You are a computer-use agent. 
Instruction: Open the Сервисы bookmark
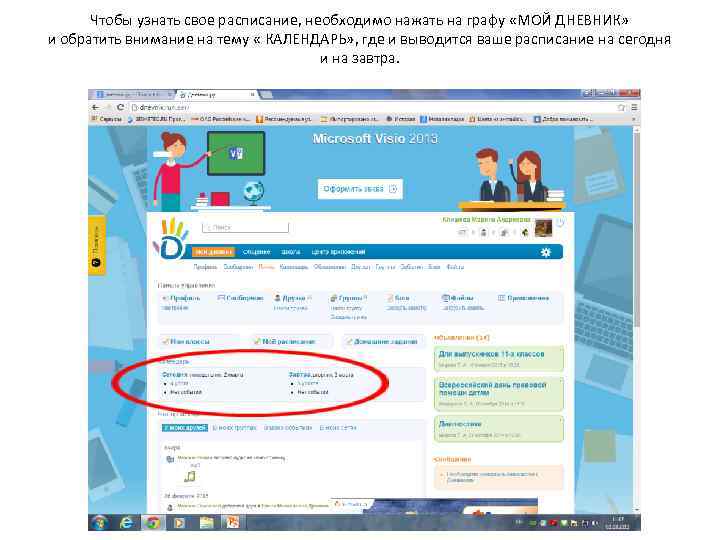pyautogui.click(x=107, y=119)
